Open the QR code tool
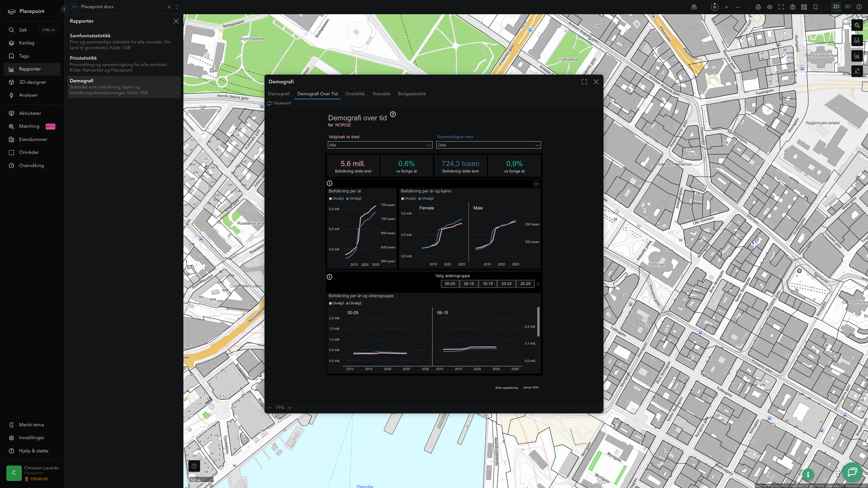 [x=804, y=7]
